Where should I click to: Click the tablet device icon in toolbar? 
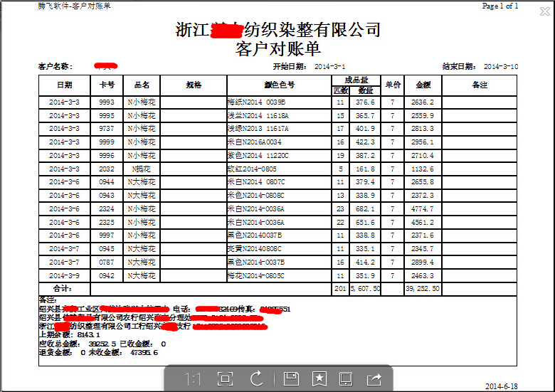click(346, 379)
